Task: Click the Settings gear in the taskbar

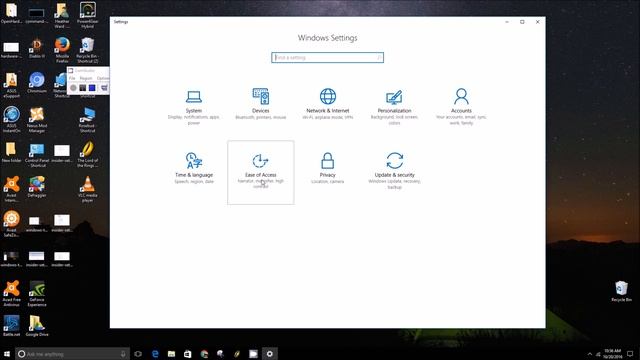Action: coord(269,354)
